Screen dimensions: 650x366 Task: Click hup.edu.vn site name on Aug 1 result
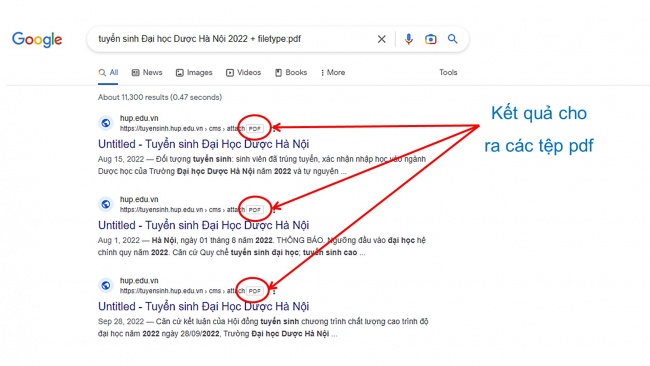pos(139,199)
